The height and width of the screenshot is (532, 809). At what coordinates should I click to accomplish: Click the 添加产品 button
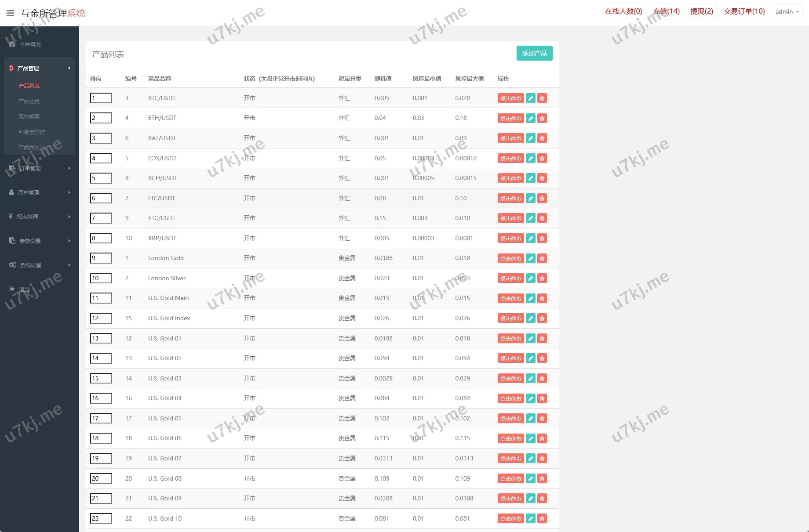click(534, 53)
